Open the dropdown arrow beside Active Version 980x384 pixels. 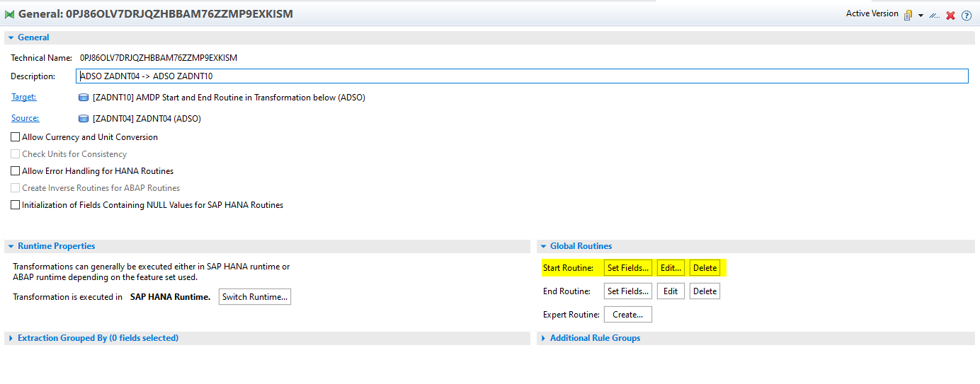[921, 16]
